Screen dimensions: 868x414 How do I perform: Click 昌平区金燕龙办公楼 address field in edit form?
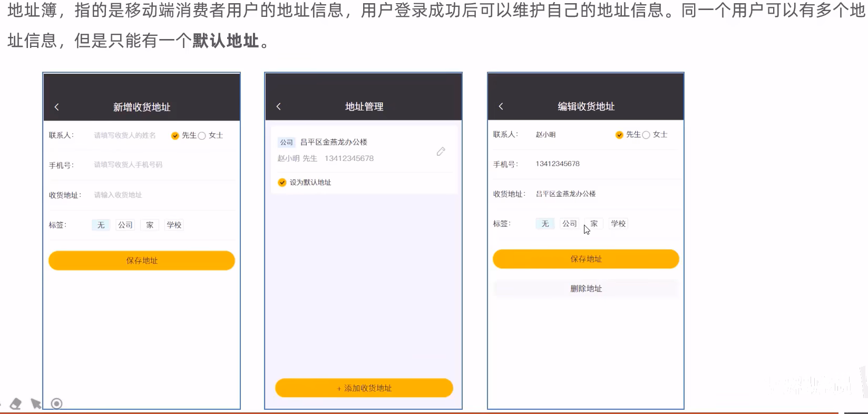pyautogui.click(x=565, y=194)
